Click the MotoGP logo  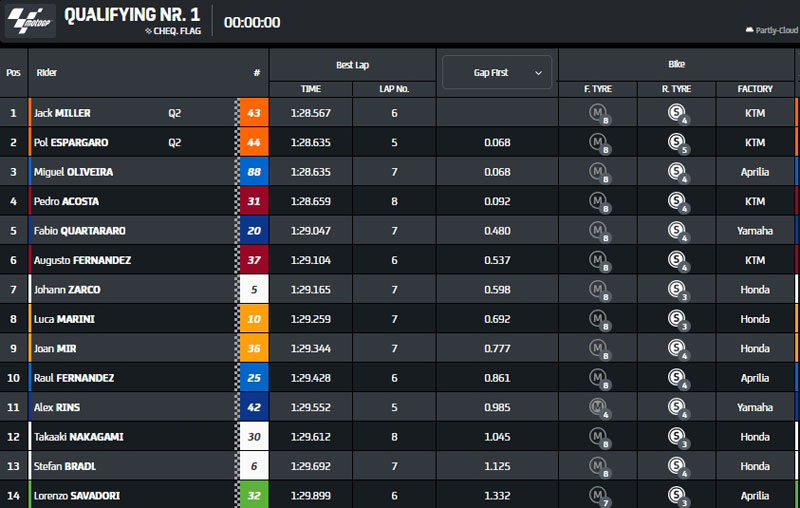pos(30,21)
